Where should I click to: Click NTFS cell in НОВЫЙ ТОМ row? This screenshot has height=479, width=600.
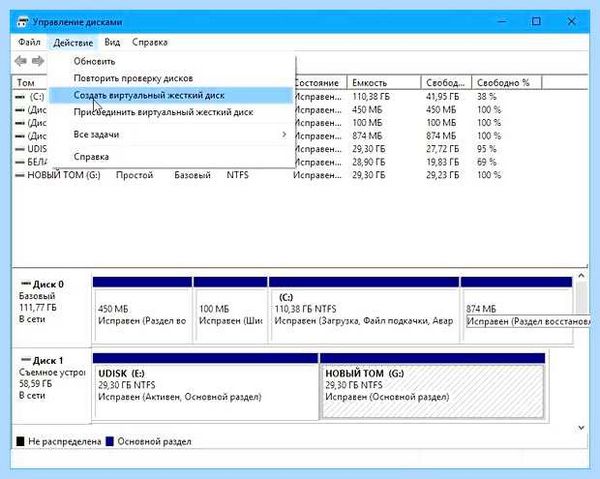(237, 175)
